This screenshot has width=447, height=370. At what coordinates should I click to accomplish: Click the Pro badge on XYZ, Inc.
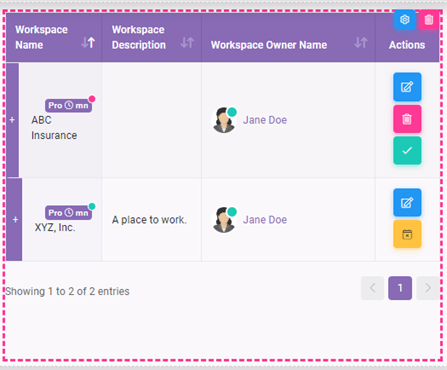coord(68,213)
